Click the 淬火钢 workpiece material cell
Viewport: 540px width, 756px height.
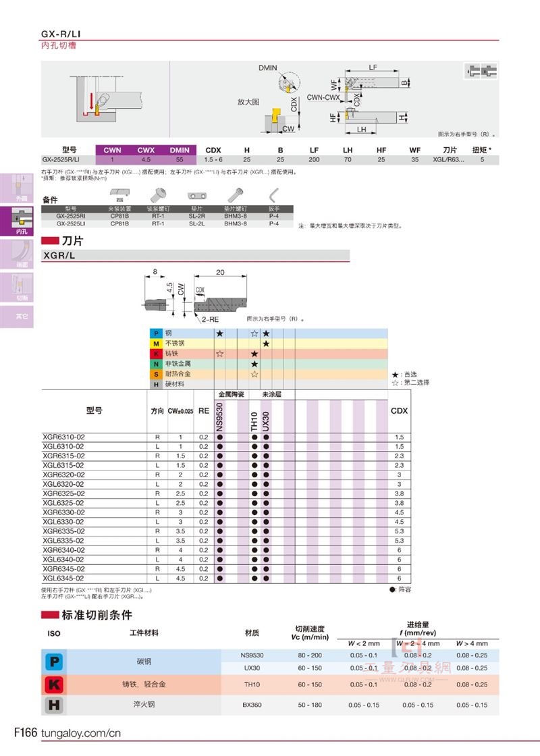coord(144,705)
